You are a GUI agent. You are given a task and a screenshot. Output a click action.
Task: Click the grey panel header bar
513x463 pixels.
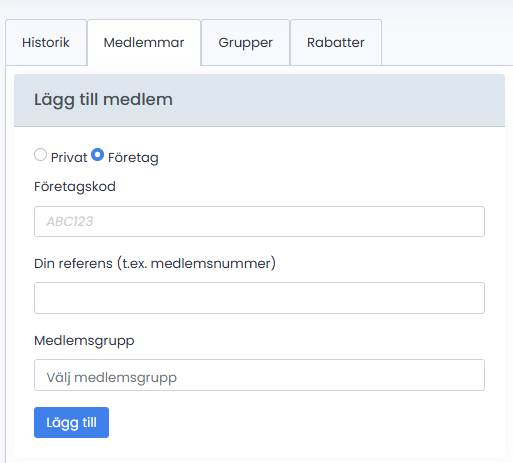click(x=259, y=100)
